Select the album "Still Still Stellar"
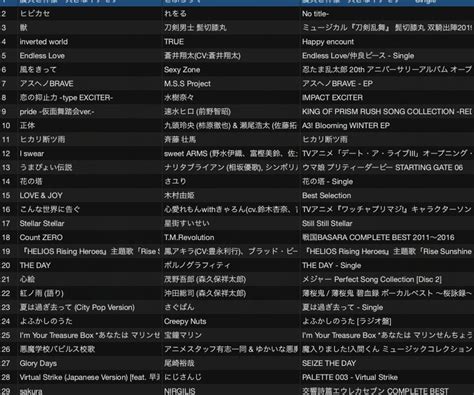Image resolution: width=474 pixels, height=395 pixels. [x=327, y=223]
